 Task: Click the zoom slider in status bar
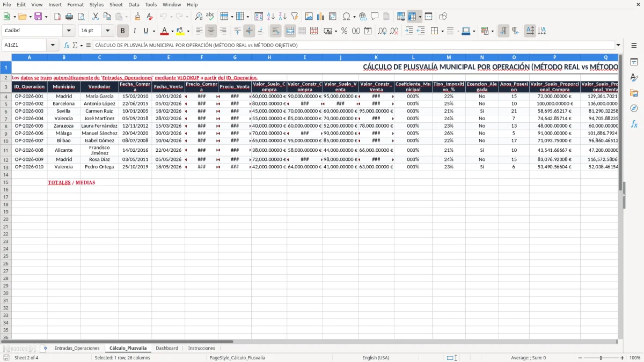point(601,358)
